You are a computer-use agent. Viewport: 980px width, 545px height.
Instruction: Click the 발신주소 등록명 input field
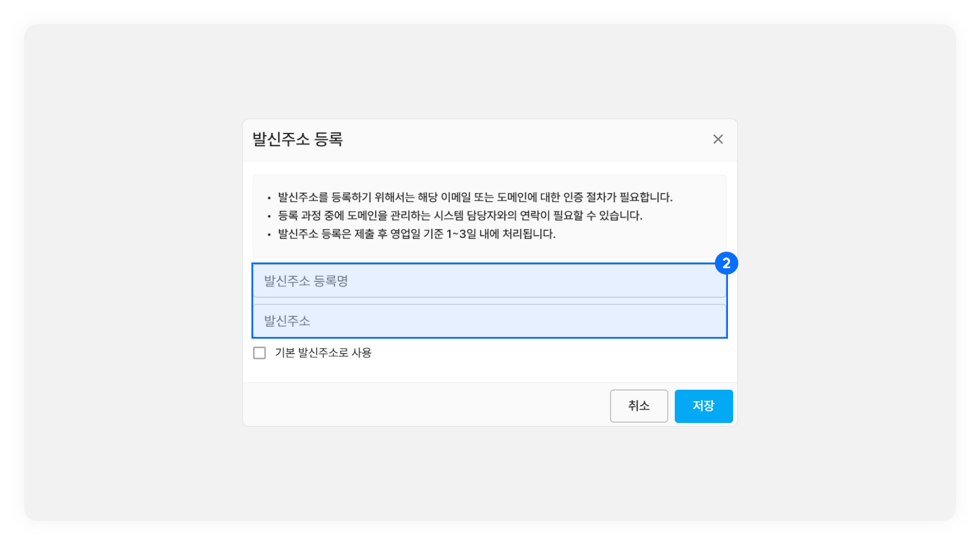coord(489,281)
